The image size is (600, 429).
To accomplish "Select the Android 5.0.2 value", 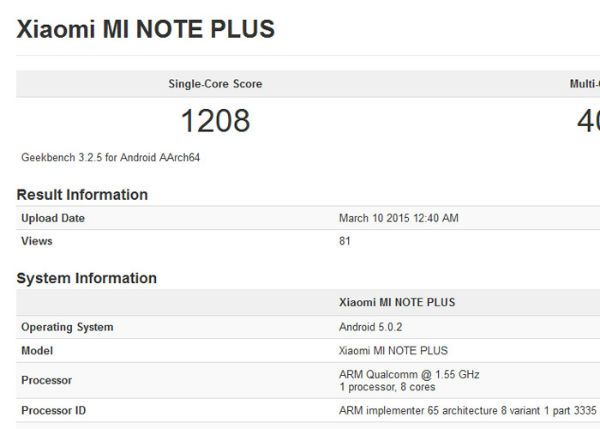I will [x=370, y=327].
